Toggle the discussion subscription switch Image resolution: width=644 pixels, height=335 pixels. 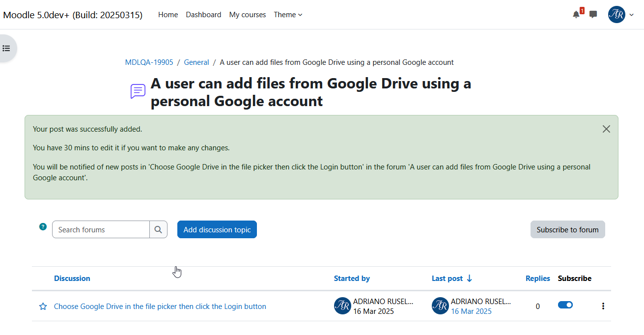565,305
